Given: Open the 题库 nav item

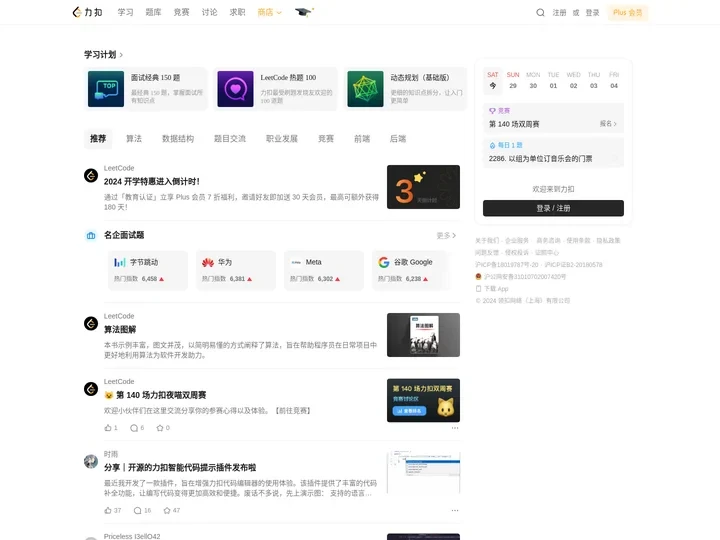Looking at the screenshot, I should click(x=153, y=12).
